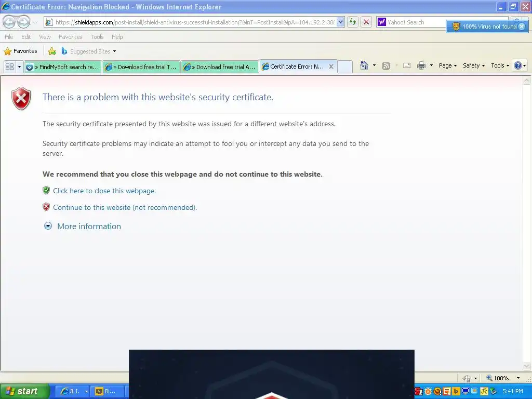Open the Safety command bar menu
This screenshot has height=399, width=532.
tap(474, 65)
